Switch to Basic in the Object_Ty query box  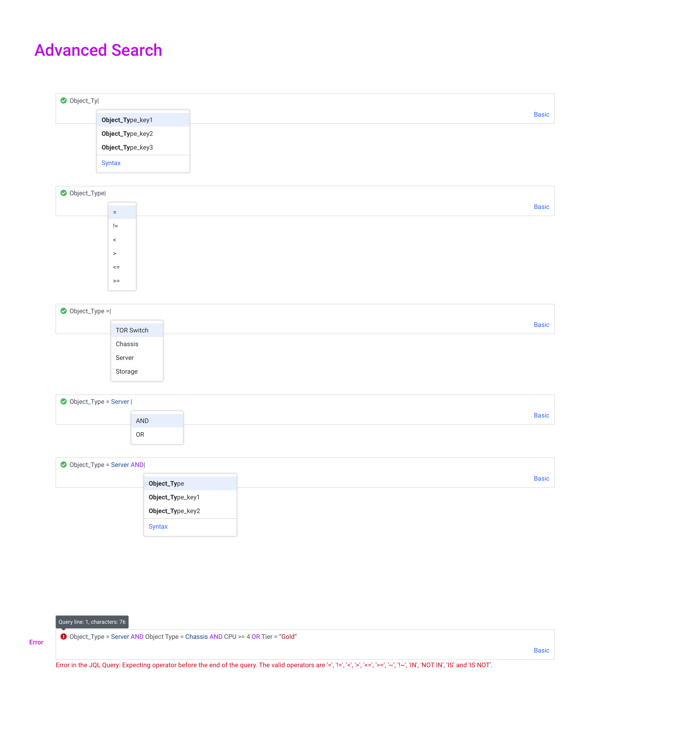coord(541,114)
